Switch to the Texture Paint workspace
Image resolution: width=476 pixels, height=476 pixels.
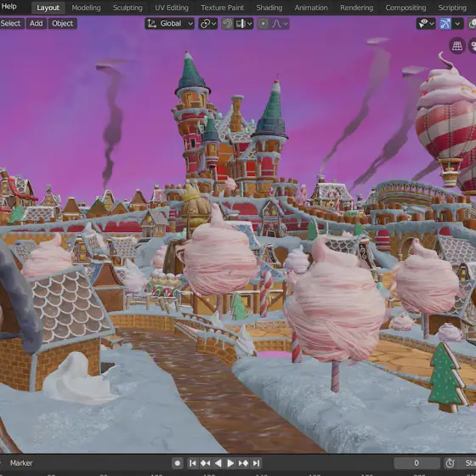coord(222,8)
